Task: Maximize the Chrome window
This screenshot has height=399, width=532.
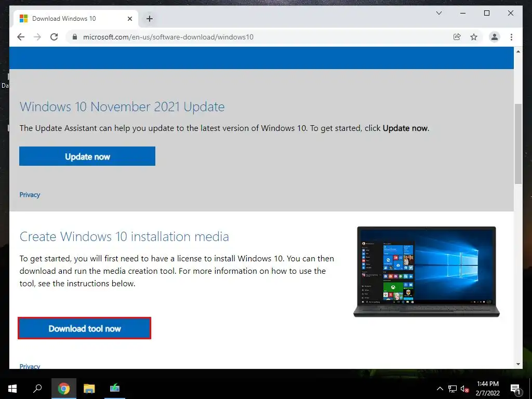Action: [x=486, y=13]
